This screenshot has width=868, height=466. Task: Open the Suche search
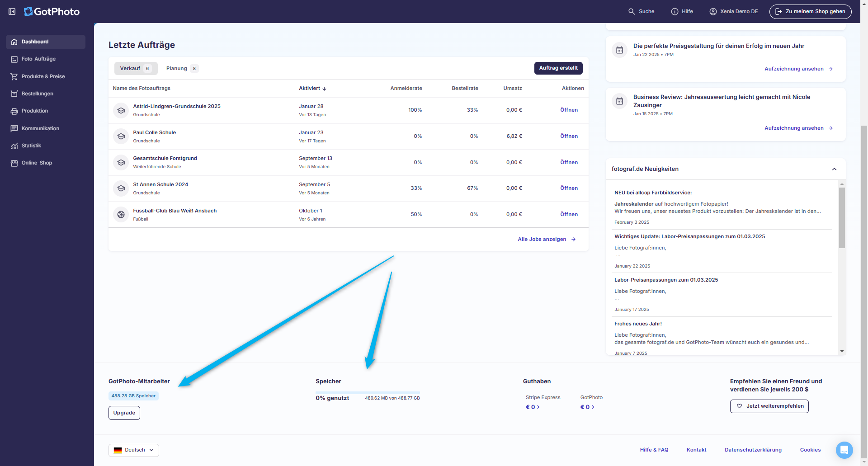pos(641,11)
